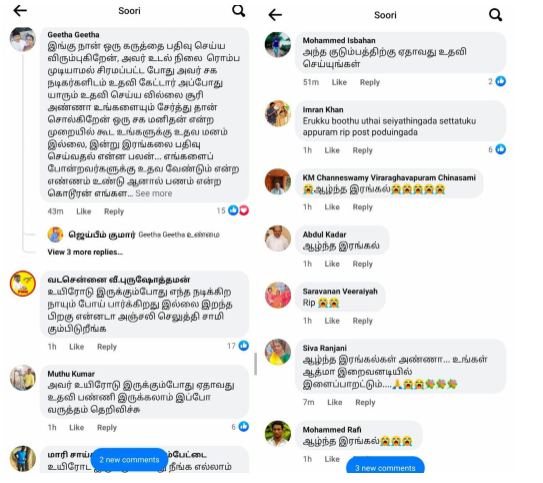Open like reaction count on Muthu Kumar's comment
543x483 pixels.
tap(240, 427)
